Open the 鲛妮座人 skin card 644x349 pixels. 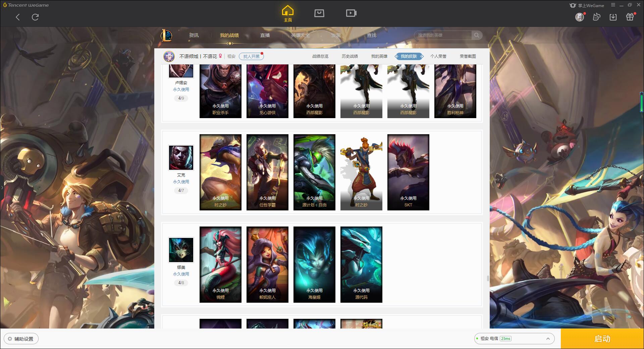tap(267, 265)
